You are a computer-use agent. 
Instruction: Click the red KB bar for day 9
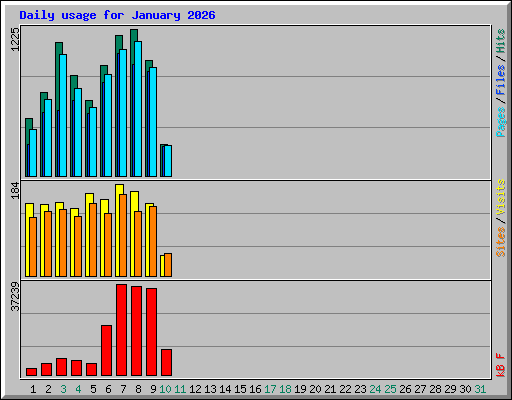[x=152, y=332]
